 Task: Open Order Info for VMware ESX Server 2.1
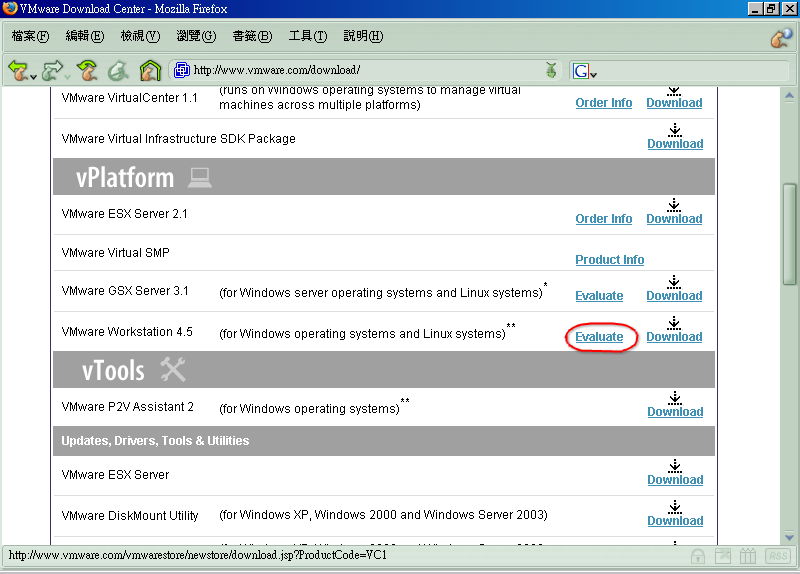(604, 219)
